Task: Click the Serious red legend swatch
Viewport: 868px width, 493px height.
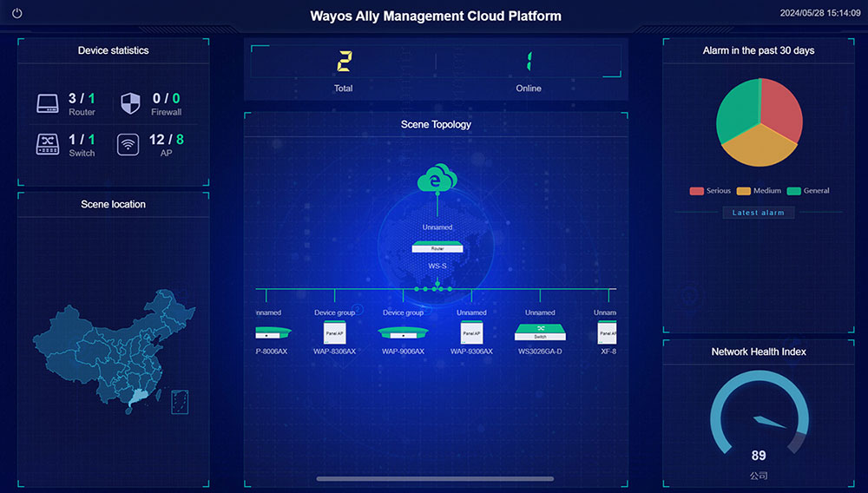Action: tap(696, 191)
